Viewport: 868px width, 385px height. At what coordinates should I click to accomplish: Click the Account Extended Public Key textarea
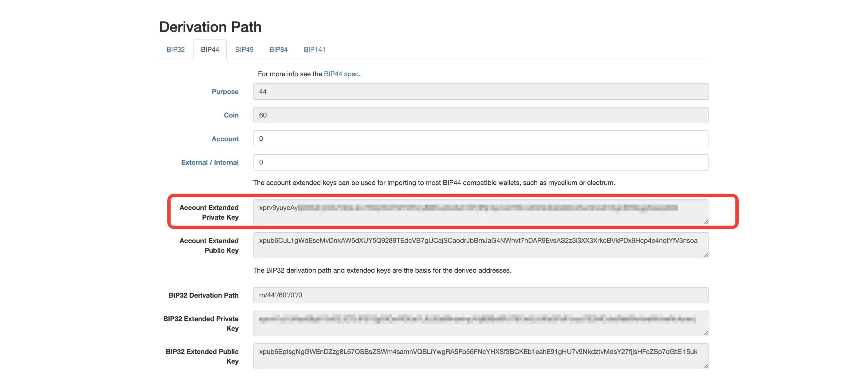coord(480,245)
